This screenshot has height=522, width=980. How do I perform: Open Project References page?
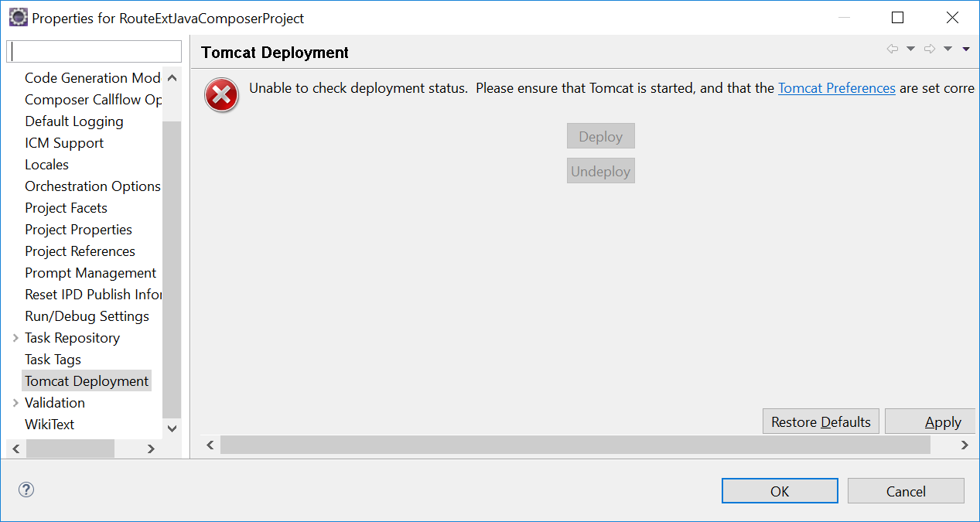coord(80,251)
